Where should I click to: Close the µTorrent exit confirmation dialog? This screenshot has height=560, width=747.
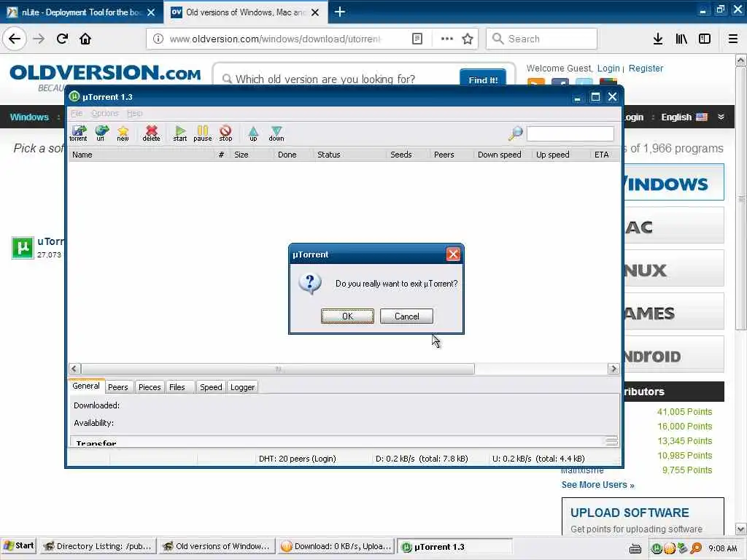[x=453, y=254]
